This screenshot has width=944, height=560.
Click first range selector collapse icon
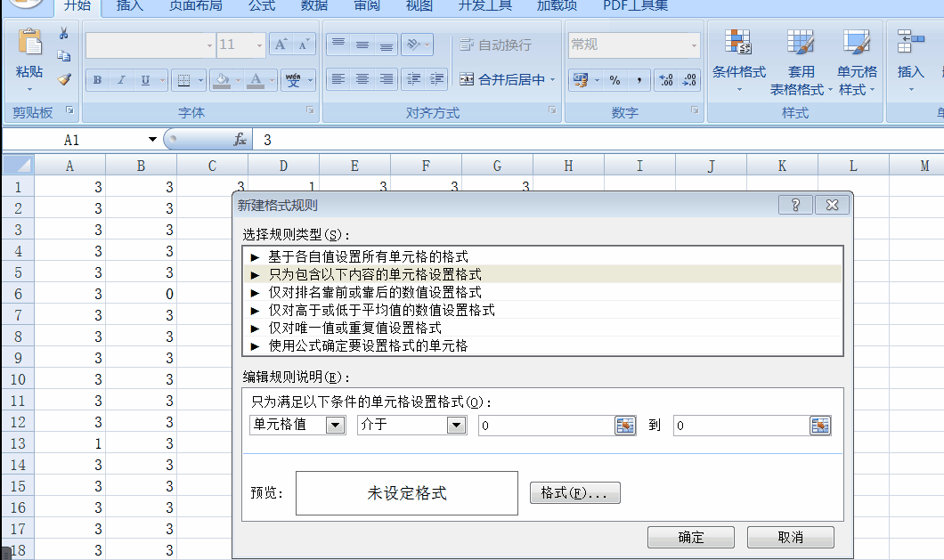(625, 426)
